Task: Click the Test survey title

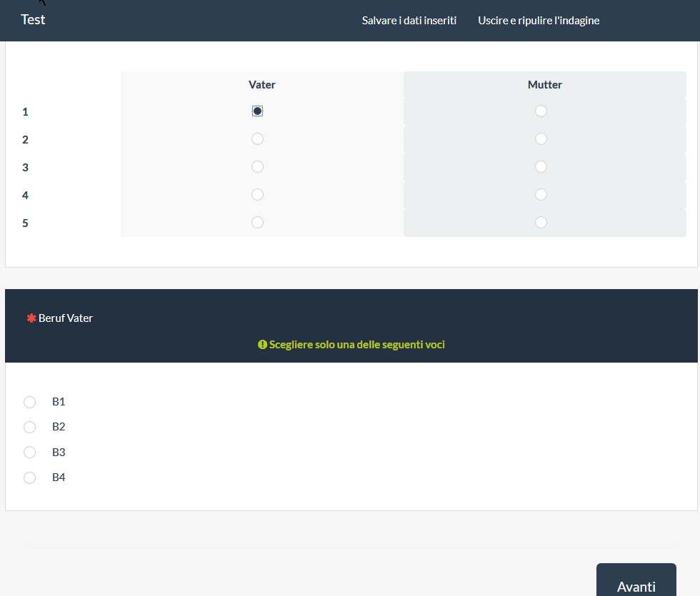Action: pyautogui.click(x=33, y=20)
